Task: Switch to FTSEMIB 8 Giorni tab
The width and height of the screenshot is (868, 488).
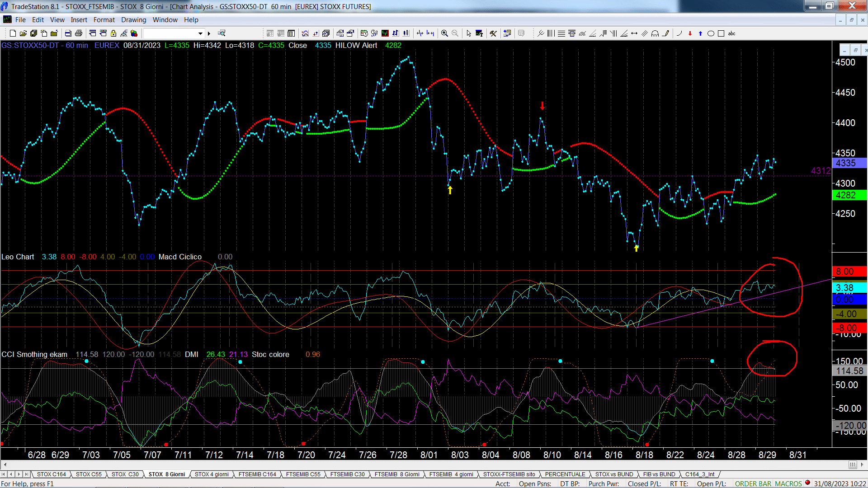Action: click(x=397, y=474)
